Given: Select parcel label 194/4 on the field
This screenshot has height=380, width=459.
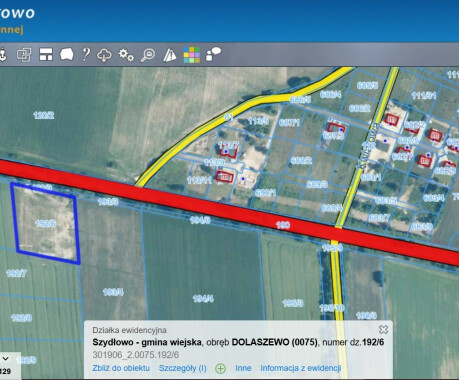Looking at the screenshot, I should [x=203, y=299].
